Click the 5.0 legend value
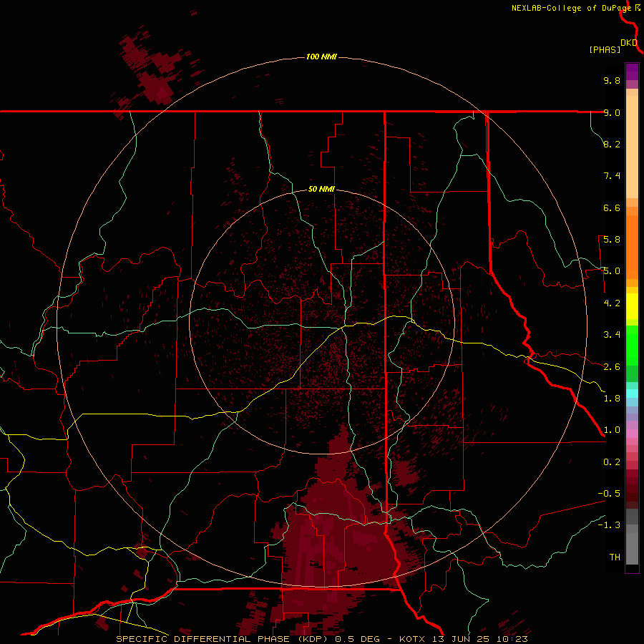 click(612, 271)
